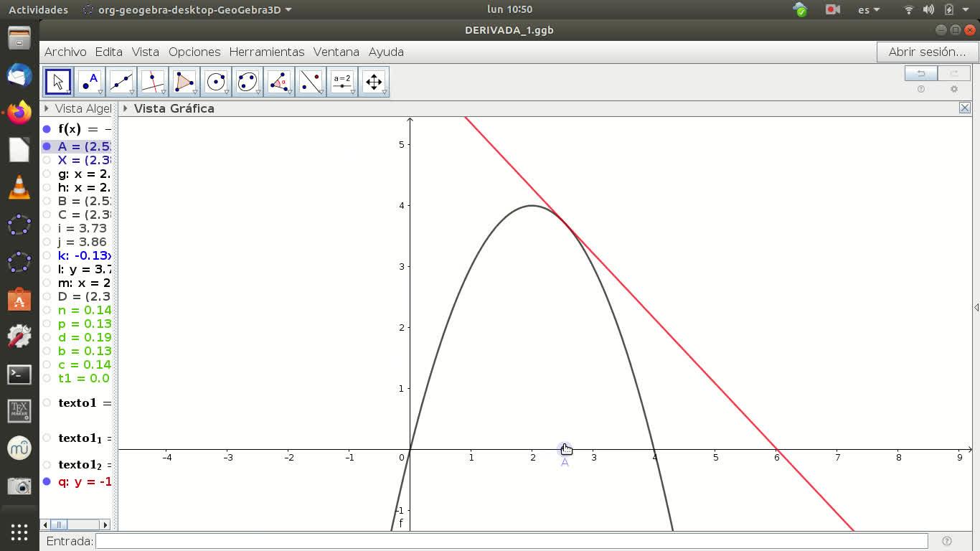Click the Undo button
The height and width of the screenshot is (551, 980).
coord(920,73)
